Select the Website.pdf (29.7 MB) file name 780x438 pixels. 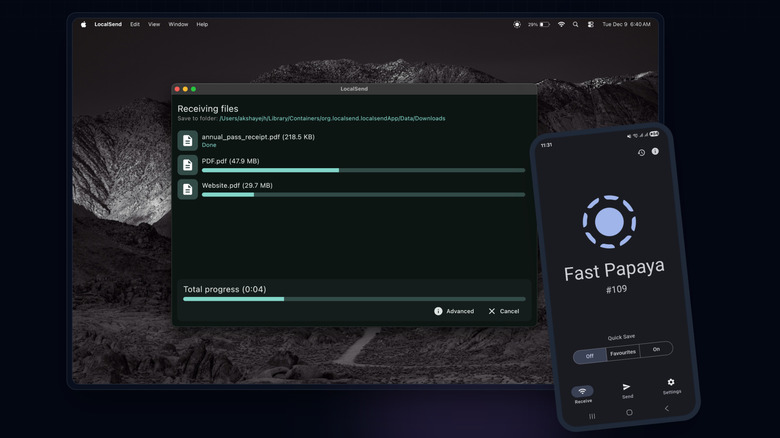point(237,185)
